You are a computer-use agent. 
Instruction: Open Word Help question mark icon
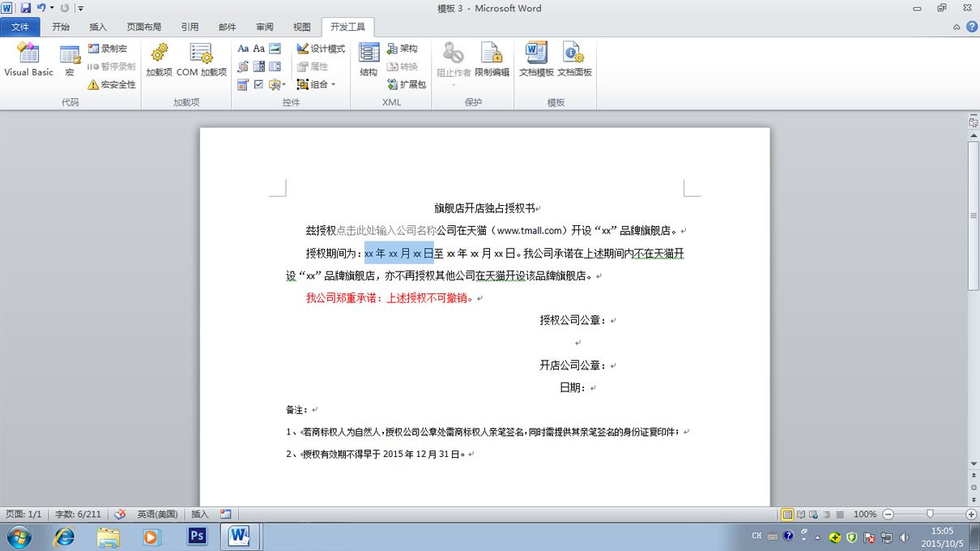coord(970,27)
